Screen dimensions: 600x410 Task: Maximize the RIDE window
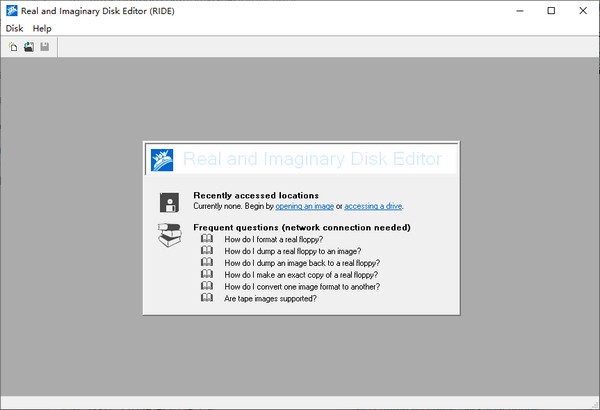pos(551,10)
